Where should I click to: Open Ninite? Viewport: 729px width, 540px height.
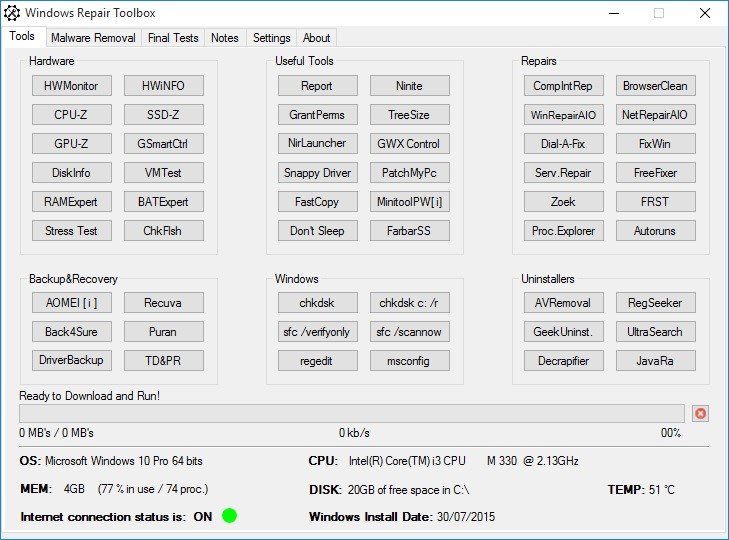pos(410,86)
